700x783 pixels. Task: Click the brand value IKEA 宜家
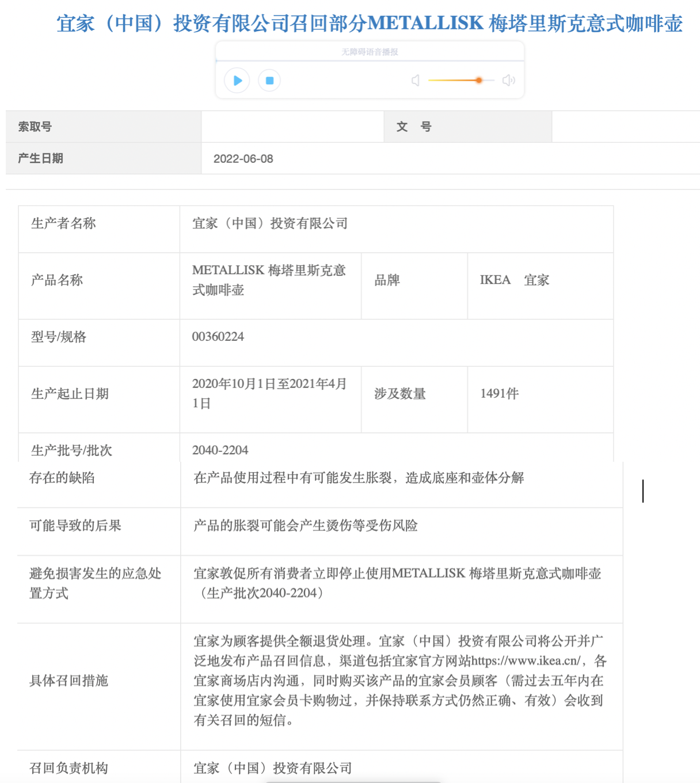click(x=515, y=280)
